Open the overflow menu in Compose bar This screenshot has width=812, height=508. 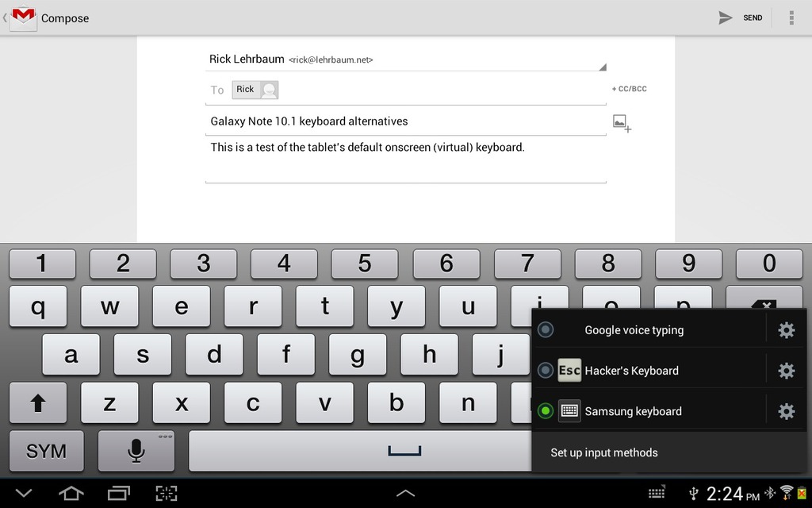coord(791,17)
